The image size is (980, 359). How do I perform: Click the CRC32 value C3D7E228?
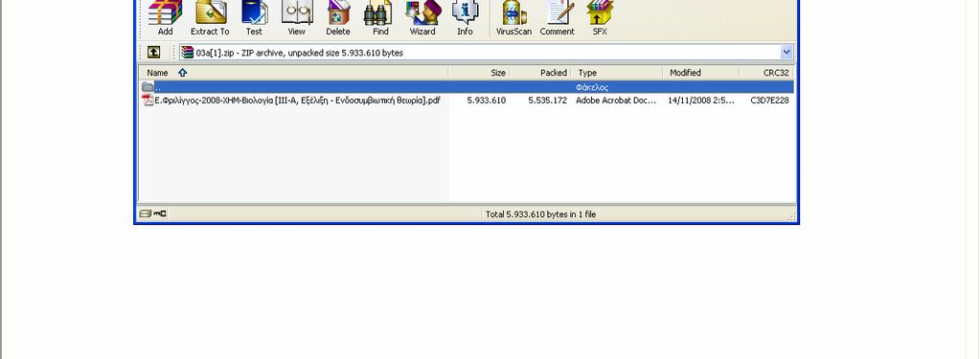[x=769, y=100]
